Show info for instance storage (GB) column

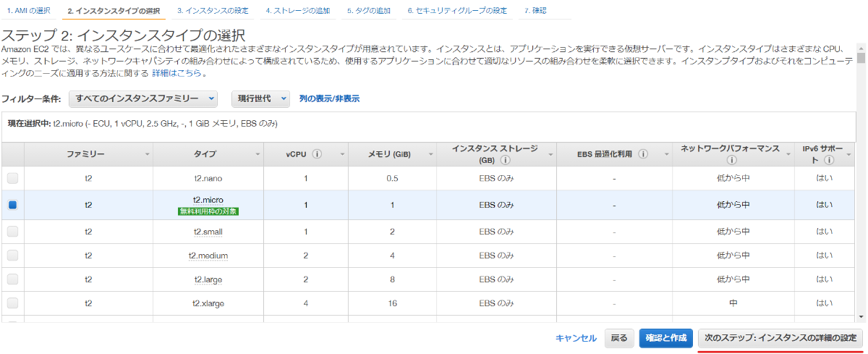coord(505,161)
